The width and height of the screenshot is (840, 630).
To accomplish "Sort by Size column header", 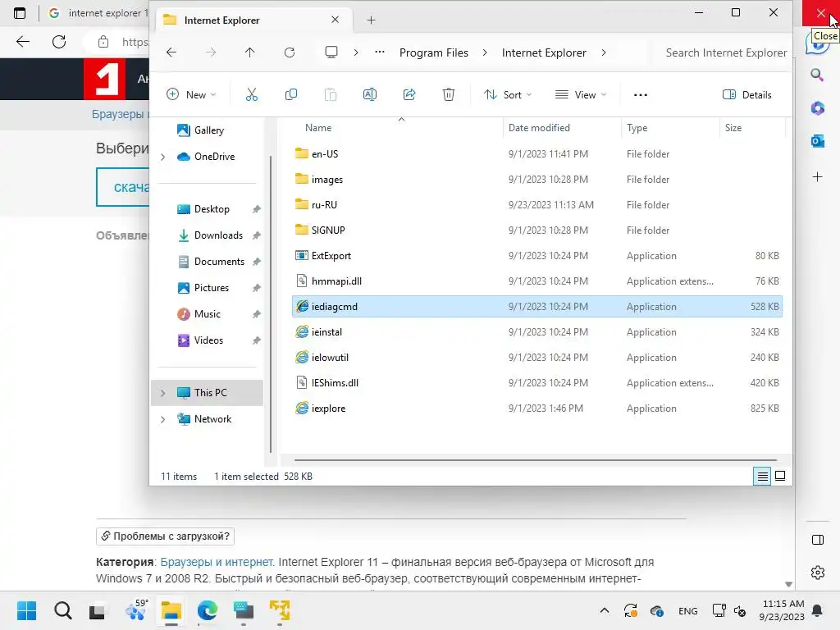I will click(x=733, y=128).
